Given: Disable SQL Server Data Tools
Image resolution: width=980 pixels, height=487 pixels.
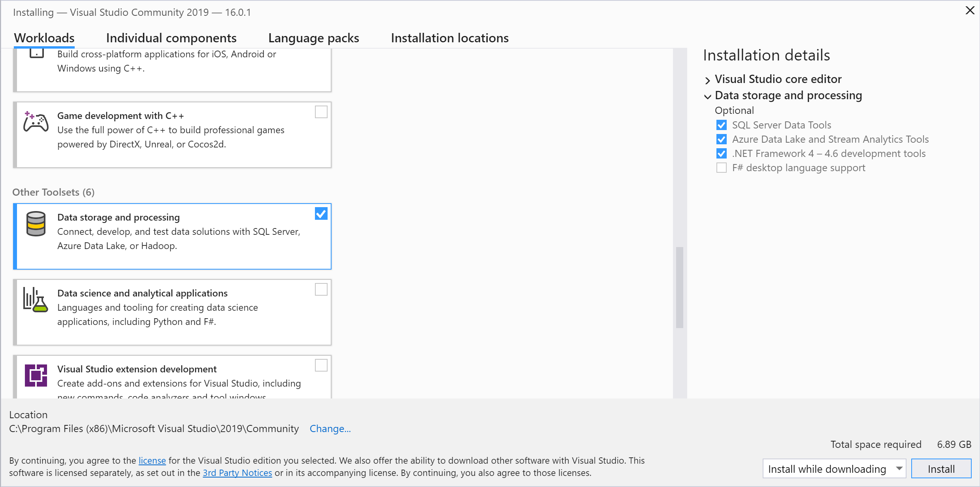Looking at the screenshot, I should pyautogui.click(x=721, y=125).
